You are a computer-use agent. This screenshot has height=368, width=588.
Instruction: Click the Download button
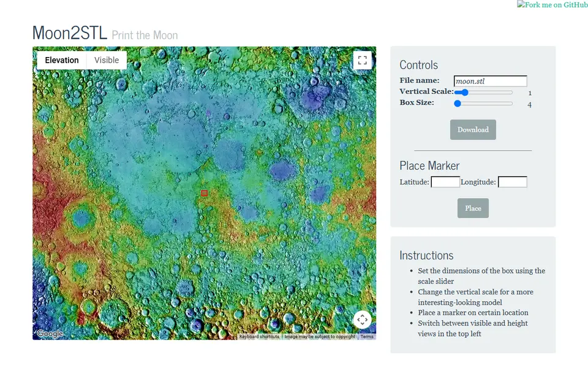(x=473, y=129)
